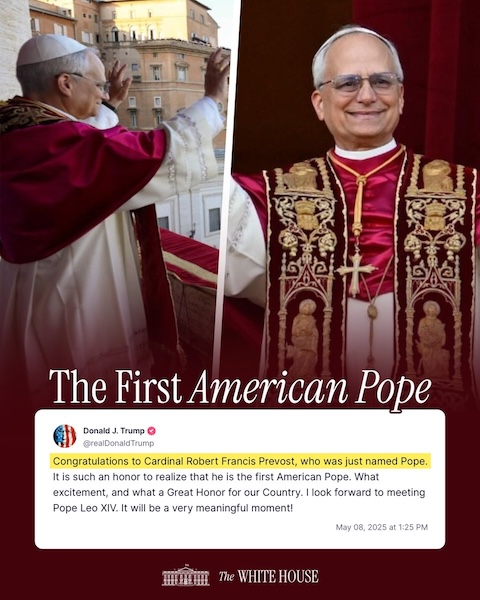Open the @realDonaldTrump handle link

(x=119, y=443)
